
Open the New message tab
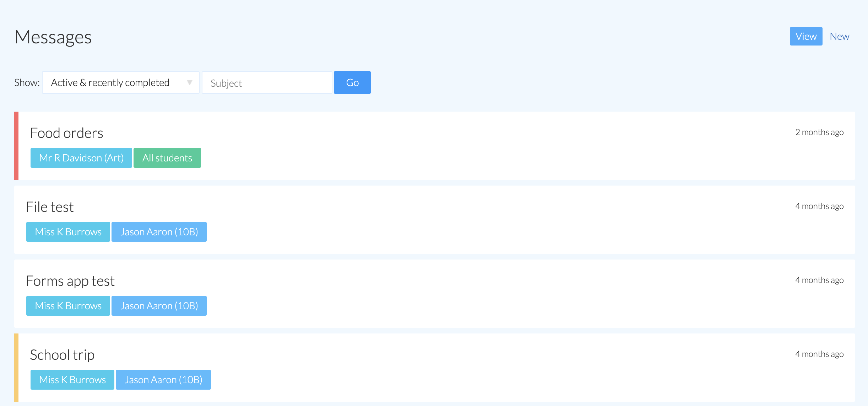click(x=839, y=36)
